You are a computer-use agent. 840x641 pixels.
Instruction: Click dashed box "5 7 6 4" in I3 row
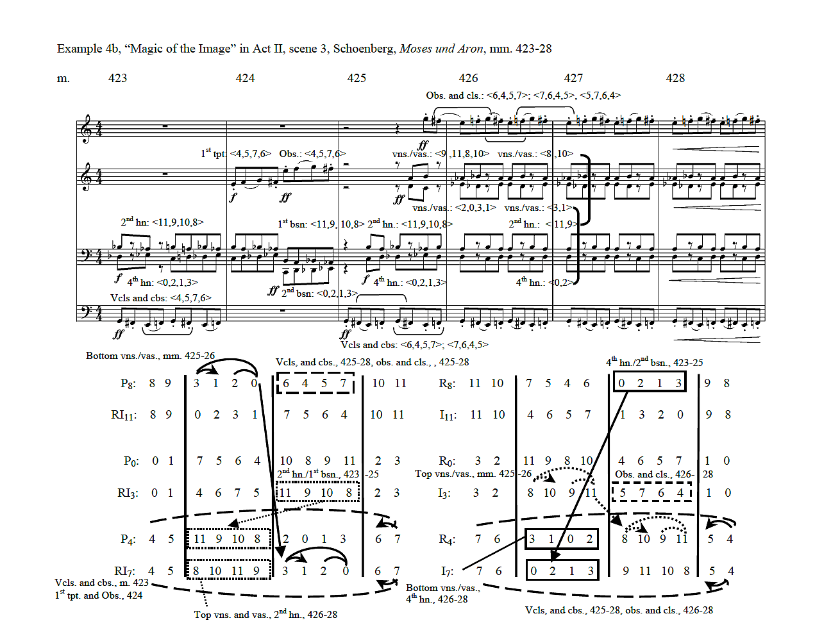(x=652, y=492)
